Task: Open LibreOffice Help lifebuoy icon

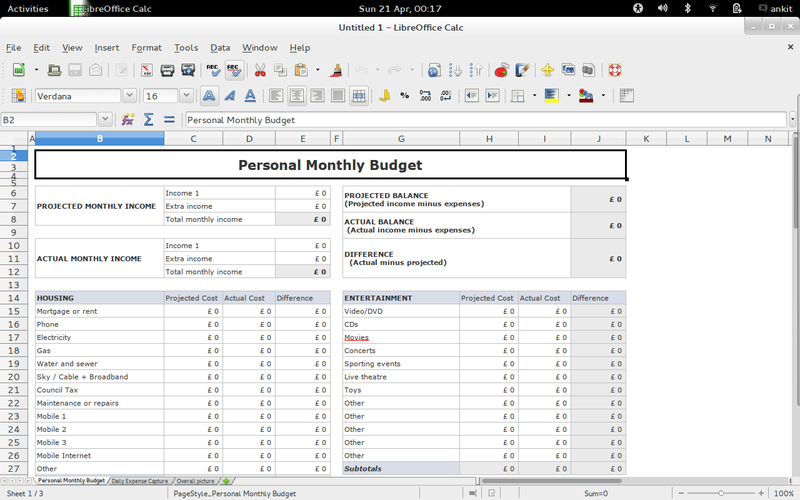Action: click(614, 71)
